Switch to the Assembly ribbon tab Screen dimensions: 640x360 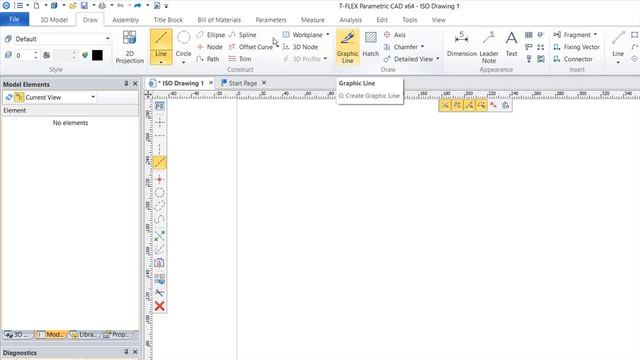click(125, 20)
